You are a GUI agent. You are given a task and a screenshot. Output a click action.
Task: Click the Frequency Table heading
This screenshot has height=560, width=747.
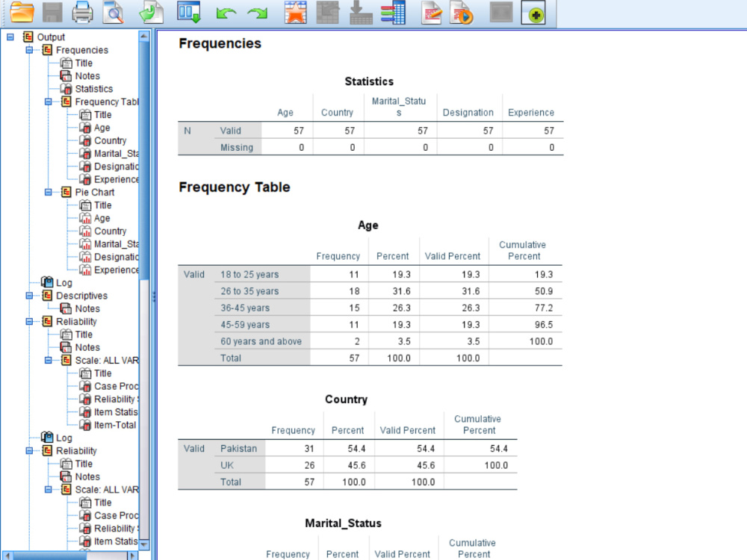pos(235,187)
